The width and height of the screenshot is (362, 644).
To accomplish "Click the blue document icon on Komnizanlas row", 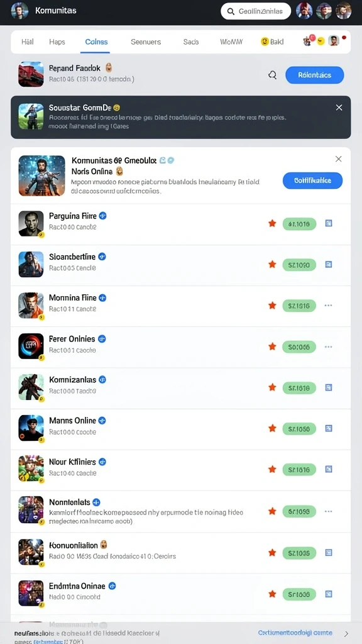I will (x=328, y=387).
